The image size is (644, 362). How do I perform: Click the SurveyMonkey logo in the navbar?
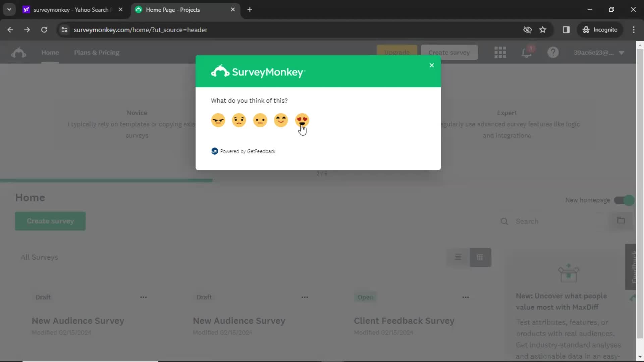[19, 53]
